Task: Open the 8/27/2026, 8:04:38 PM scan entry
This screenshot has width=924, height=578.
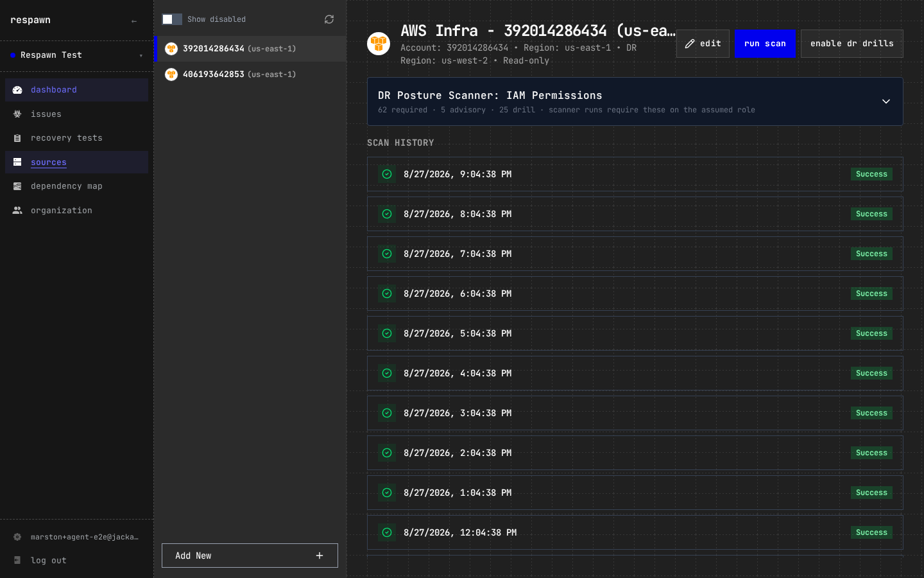Action: point(635,214)
